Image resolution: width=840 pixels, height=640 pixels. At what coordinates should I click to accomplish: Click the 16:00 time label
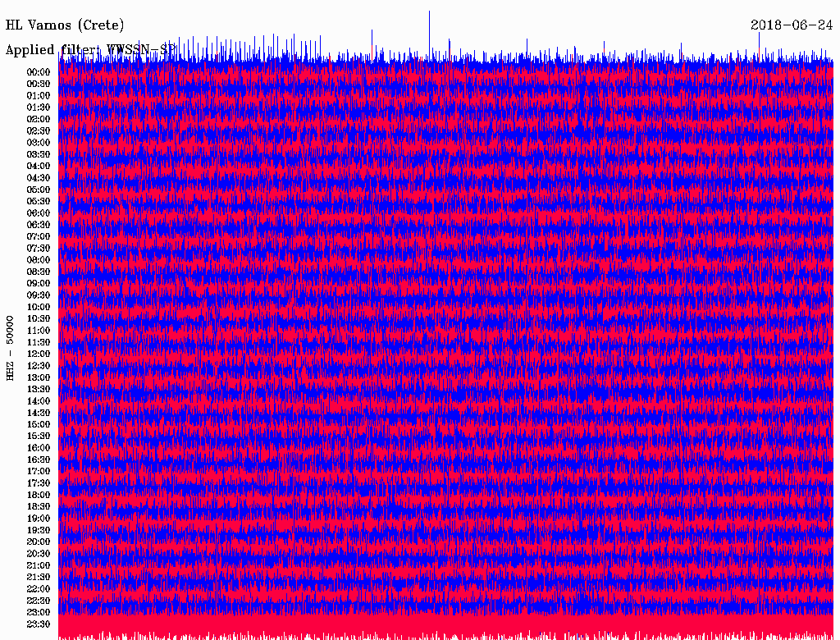[39, 448]
